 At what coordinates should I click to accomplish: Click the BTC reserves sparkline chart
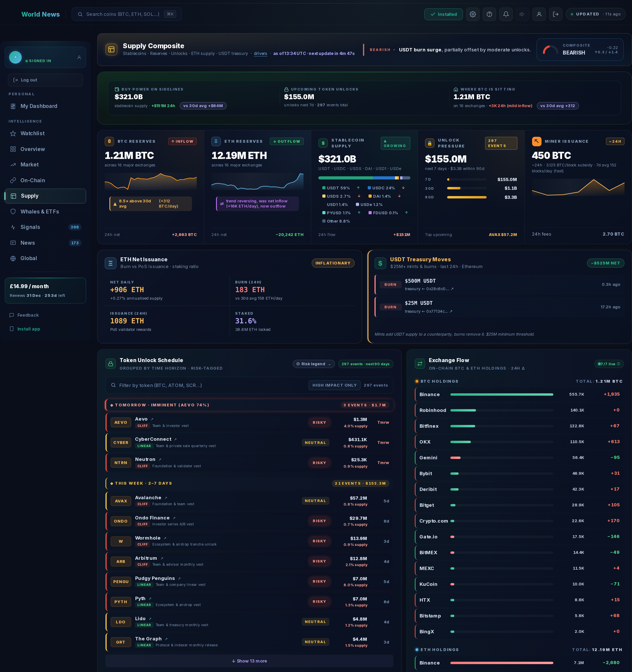click(151, 181)
